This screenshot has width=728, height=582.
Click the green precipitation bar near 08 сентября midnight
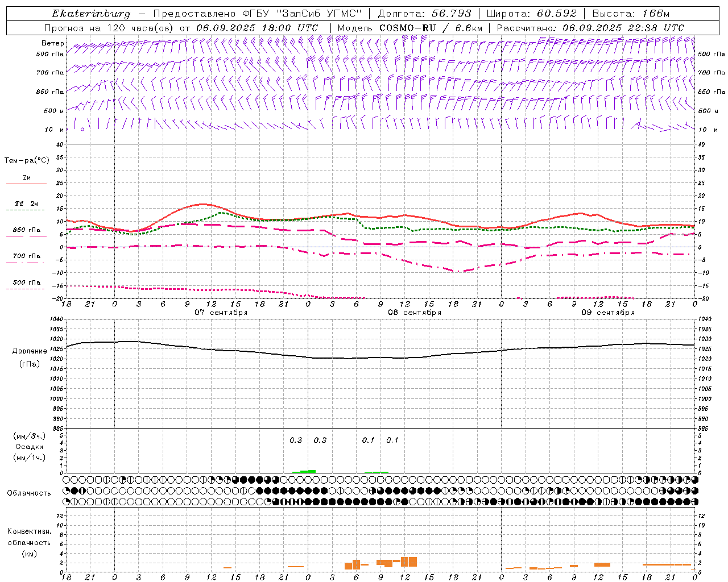click(x=304, y=471)
